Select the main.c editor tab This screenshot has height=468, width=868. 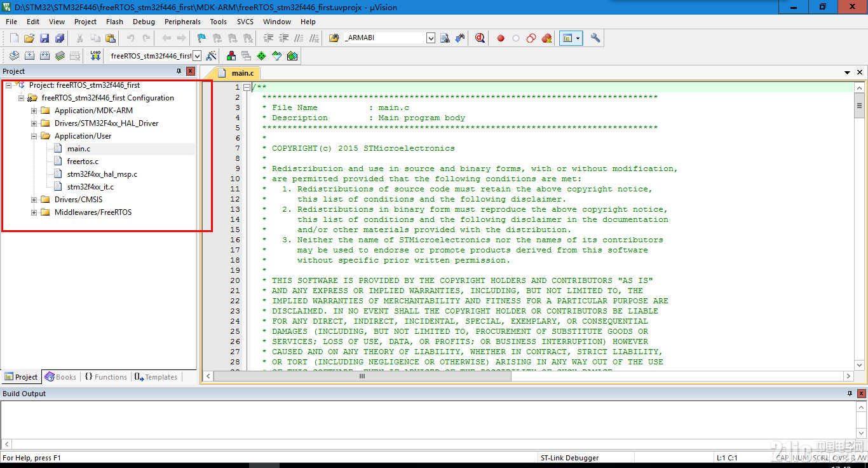click(236, 73)
